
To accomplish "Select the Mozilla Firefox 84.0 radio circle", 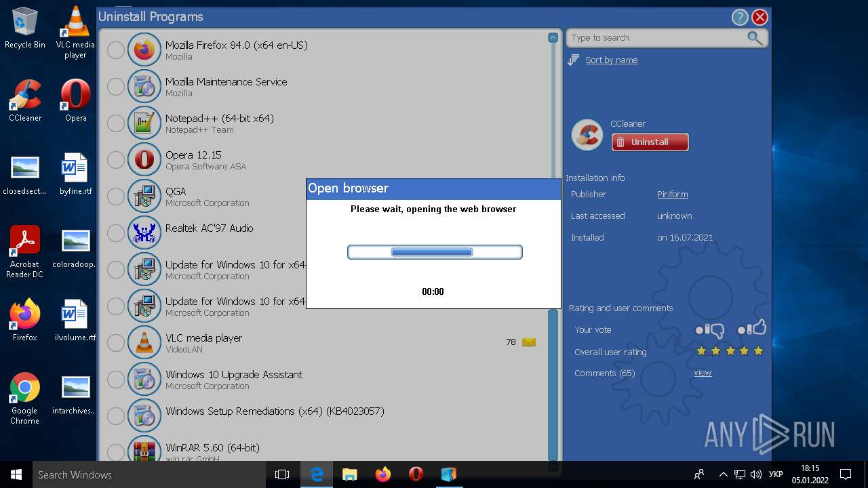I will (x=116, y=49).
